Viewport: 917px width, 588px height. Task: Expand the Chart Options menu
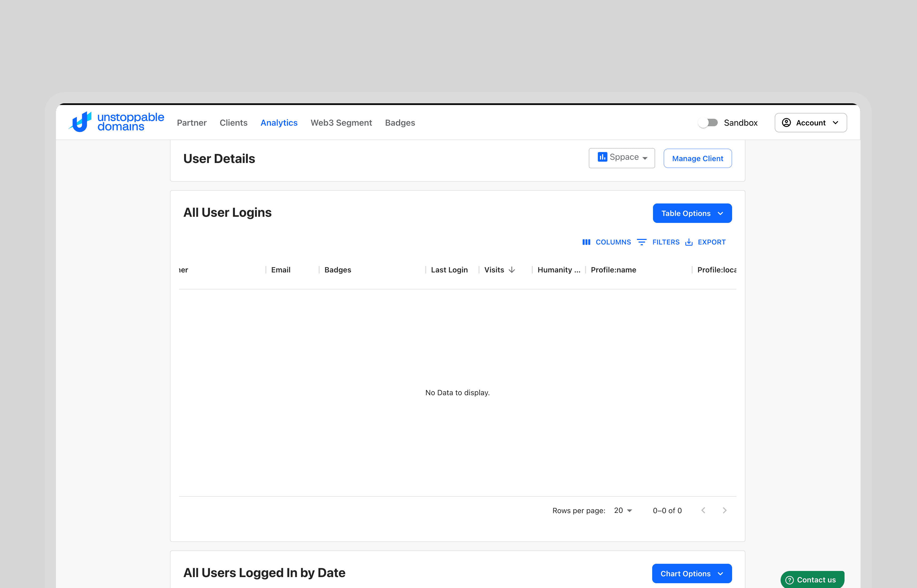click(x=692, y=574)
